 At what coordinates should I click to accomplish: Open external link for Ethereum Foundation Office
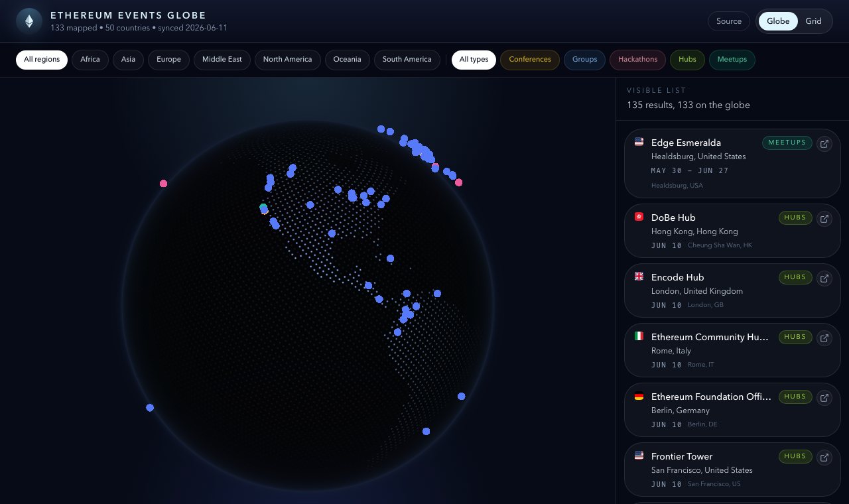824,397
